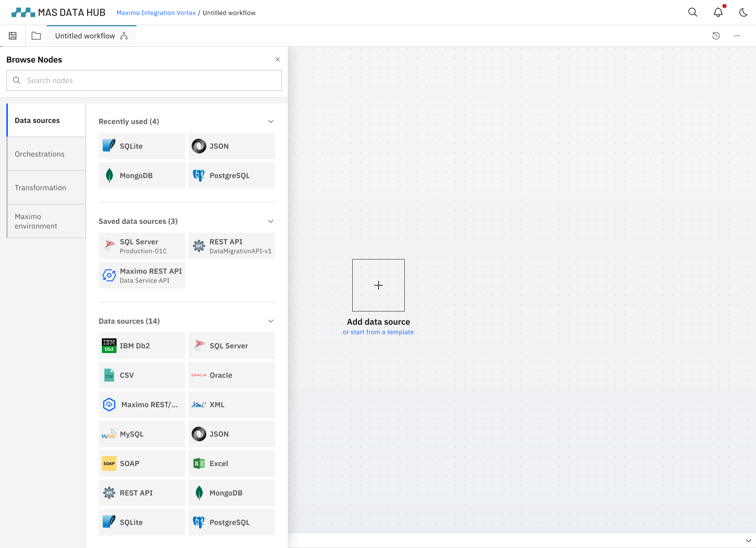Open notifications with the bell icon
This screenshot has height=548, width=756.
coord(718,12)
